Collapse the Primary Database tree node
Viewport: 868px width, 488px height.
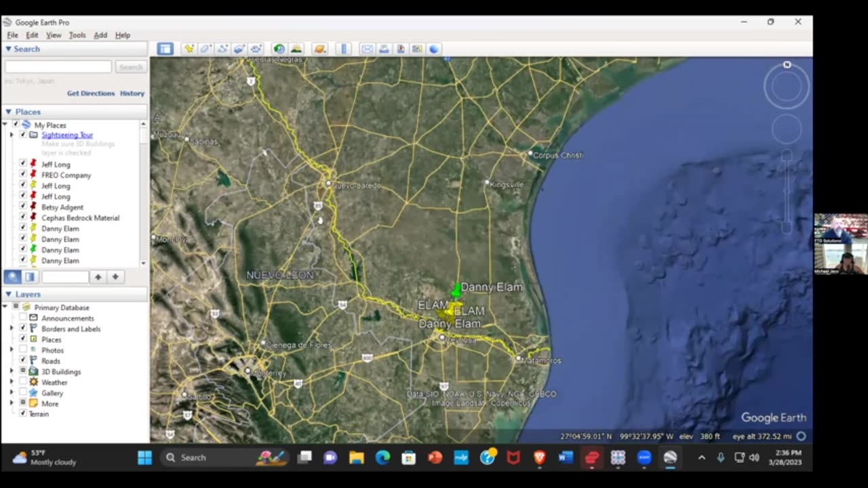point(5,307)
